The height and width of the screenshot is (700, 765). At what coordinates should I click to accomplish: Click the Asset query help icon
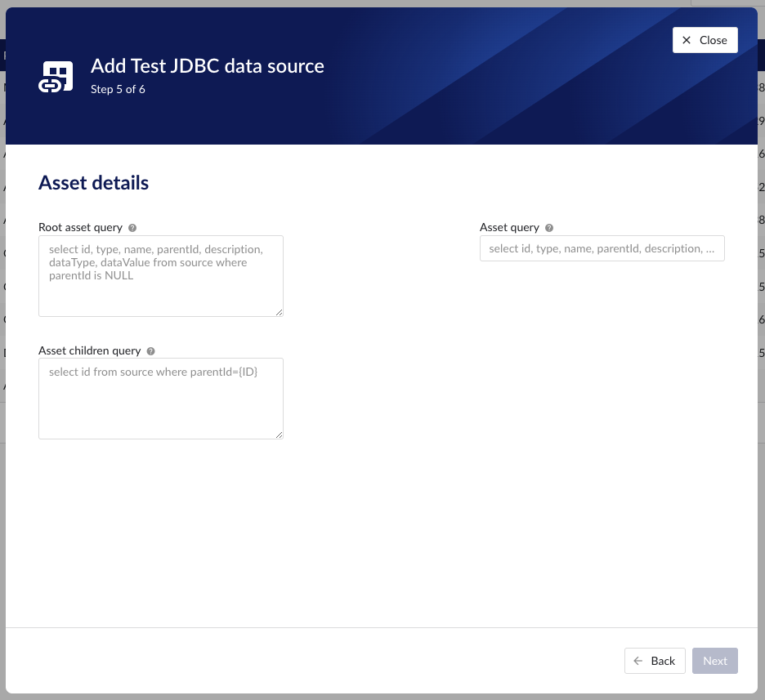tap(548, 227)
